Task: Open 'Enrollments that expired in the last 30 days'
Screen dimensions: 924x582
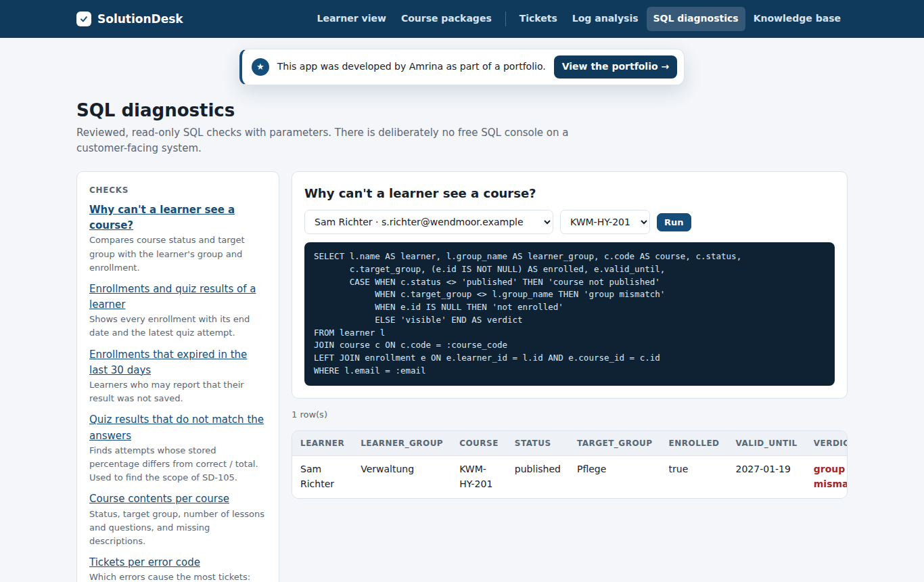Action: coord(168,362)
